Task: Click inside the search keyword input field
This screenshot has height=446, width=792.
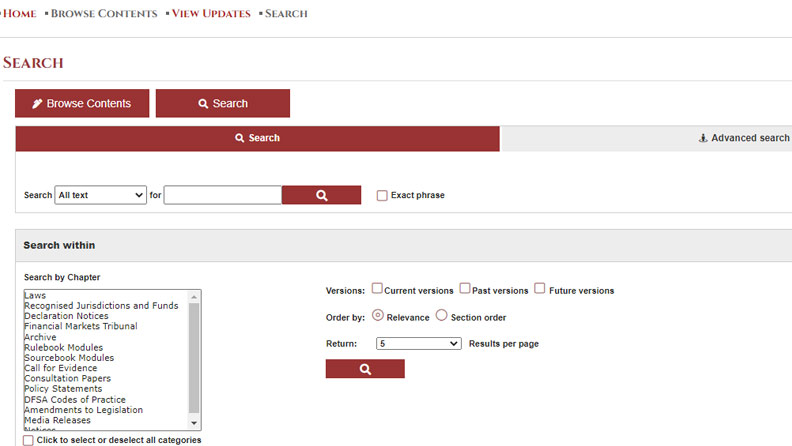Action: pos(222,195)
